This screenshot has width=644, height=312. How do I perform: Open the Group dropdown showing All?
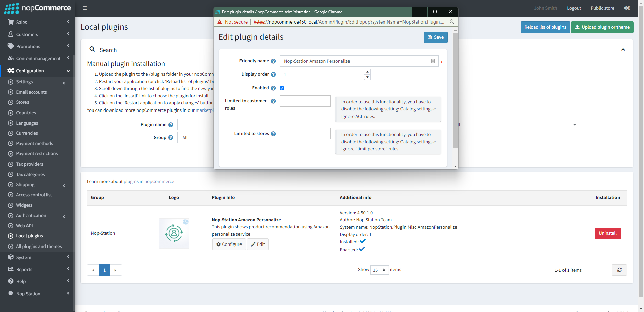196,138
